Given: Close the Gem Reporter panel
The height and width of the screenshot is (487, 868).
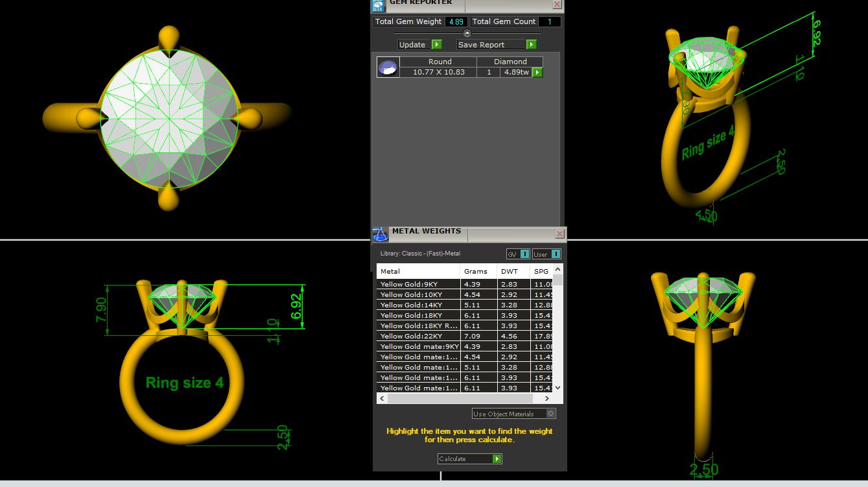Looking at the screenshot, I should (557, 4).
